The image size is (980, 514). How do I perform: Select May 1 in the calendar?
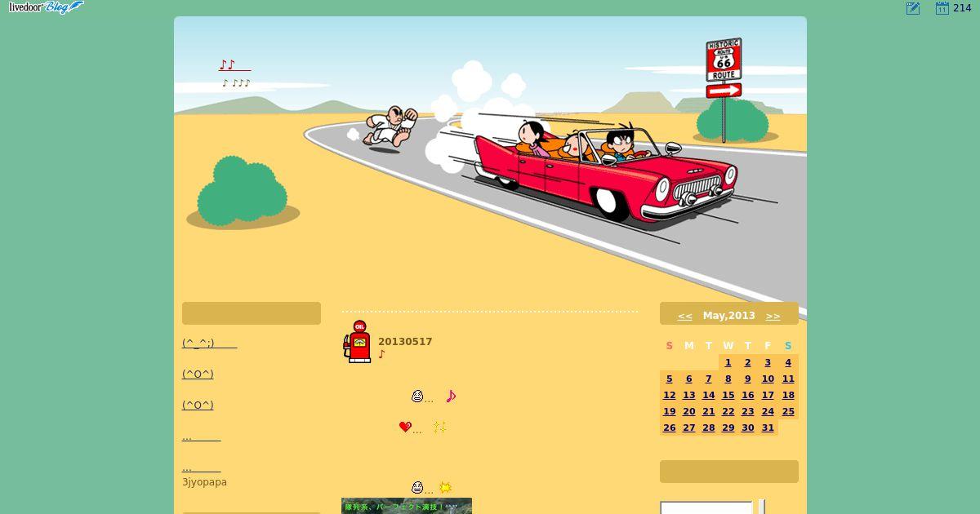(728, 362)
